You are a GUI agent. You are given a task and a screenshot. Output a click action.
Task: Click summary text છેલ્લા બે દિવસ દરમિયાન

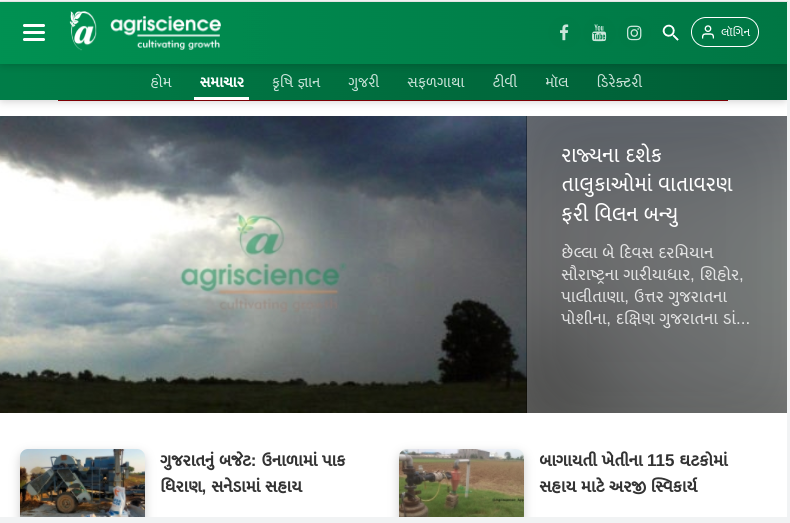655,285
